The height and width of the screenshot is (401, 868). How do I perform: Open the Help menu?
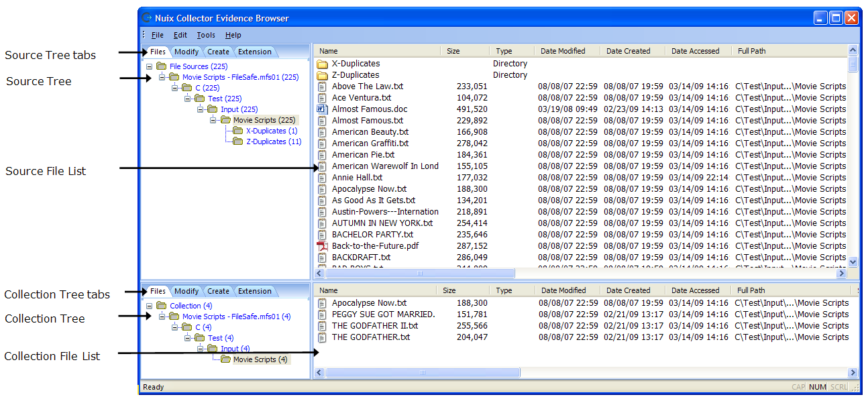click(x=233, y=35)
